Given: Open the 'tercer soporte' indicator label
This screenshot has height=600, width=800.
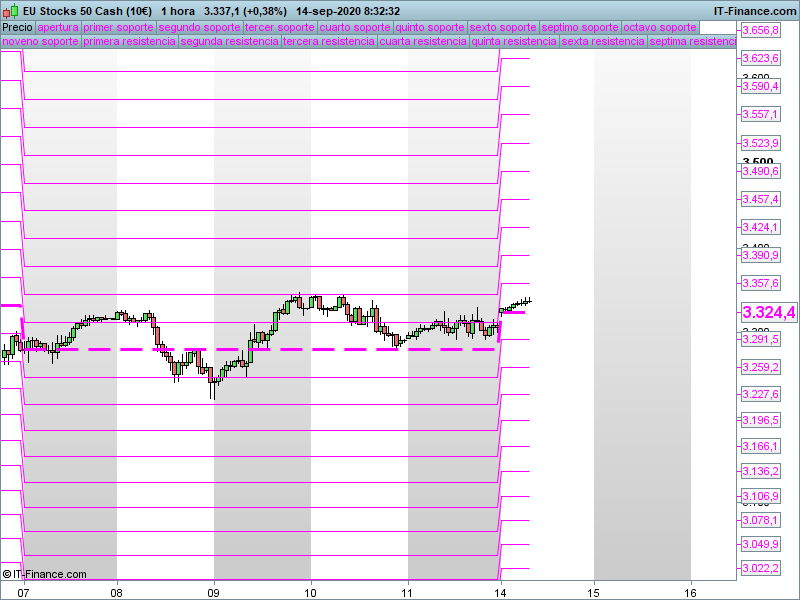Looking at the screenshot, I should tap(279, 27).
